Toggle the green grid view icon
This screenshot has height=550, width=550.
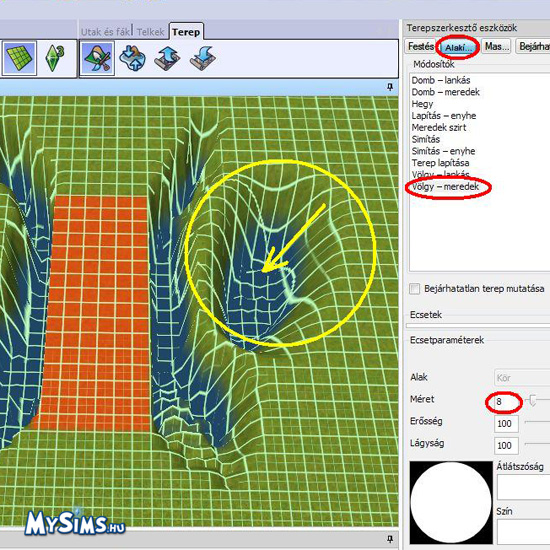point(20,58)
